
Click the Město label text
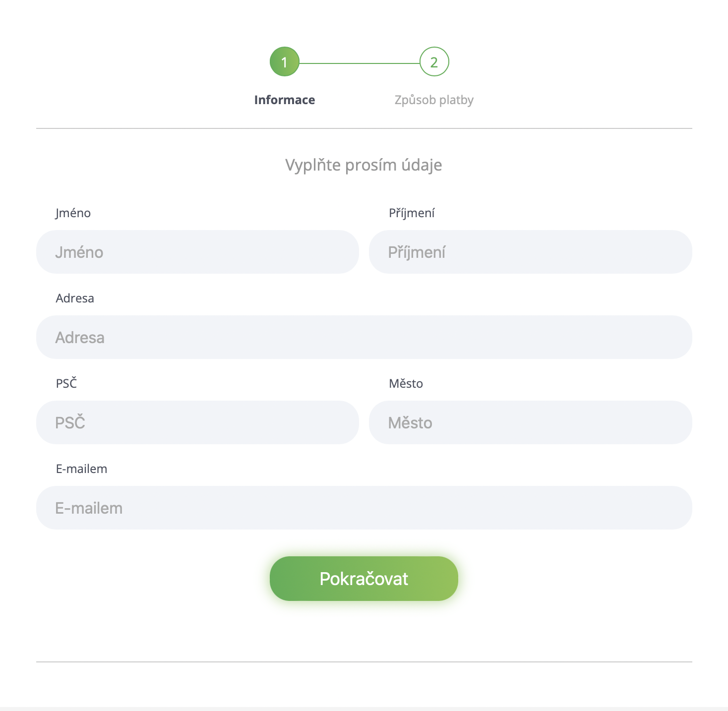pos(406,384)
